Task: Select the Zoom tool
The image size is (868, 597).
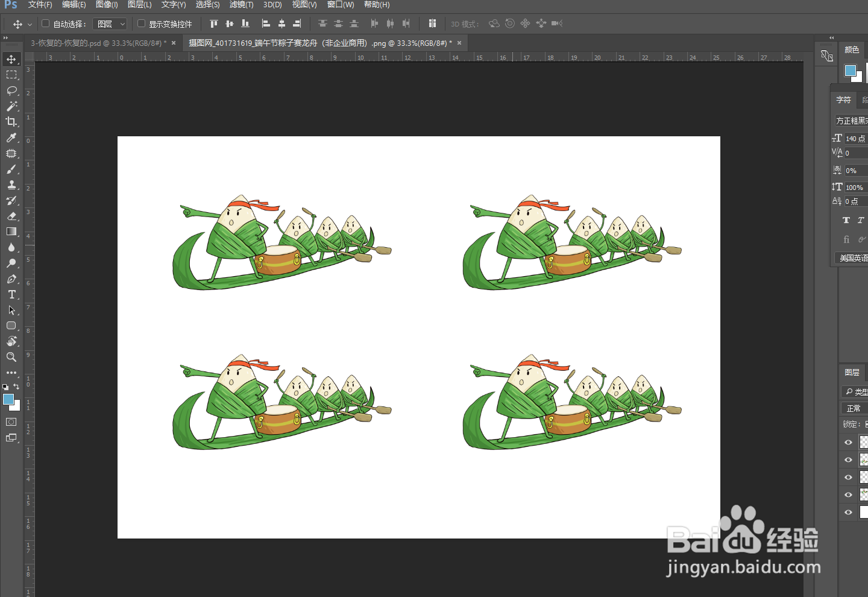Action: pos(11,357)
